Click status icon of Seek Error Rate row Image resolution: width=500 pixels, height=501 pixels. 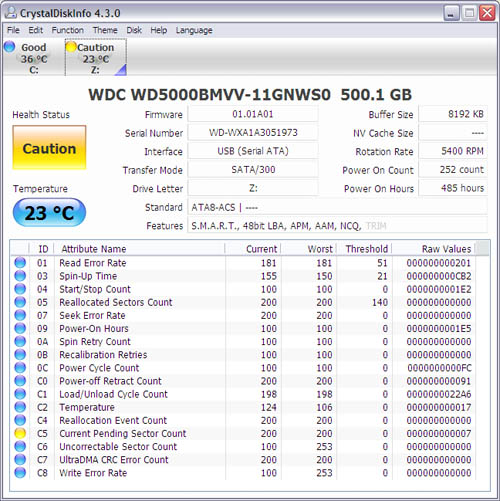click(20, 315)
